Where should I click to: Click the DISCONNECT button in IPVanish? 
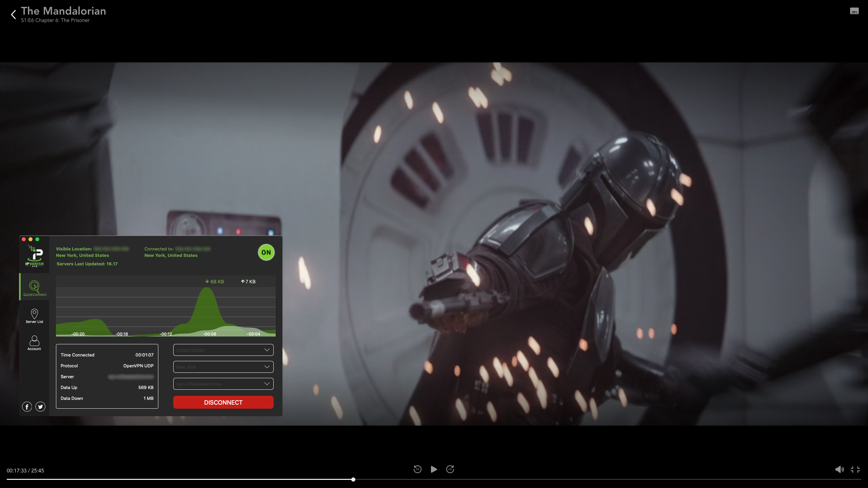tap(223, 402)
